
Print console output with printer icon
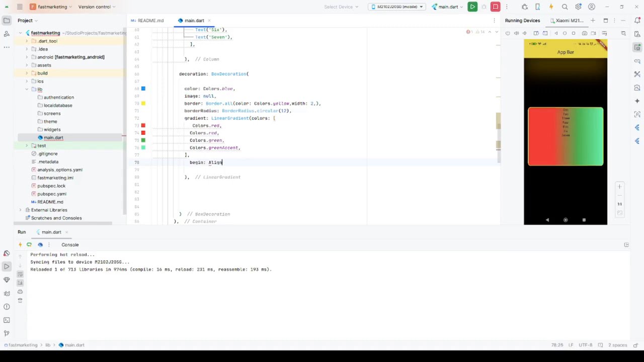tap(20, 292)
